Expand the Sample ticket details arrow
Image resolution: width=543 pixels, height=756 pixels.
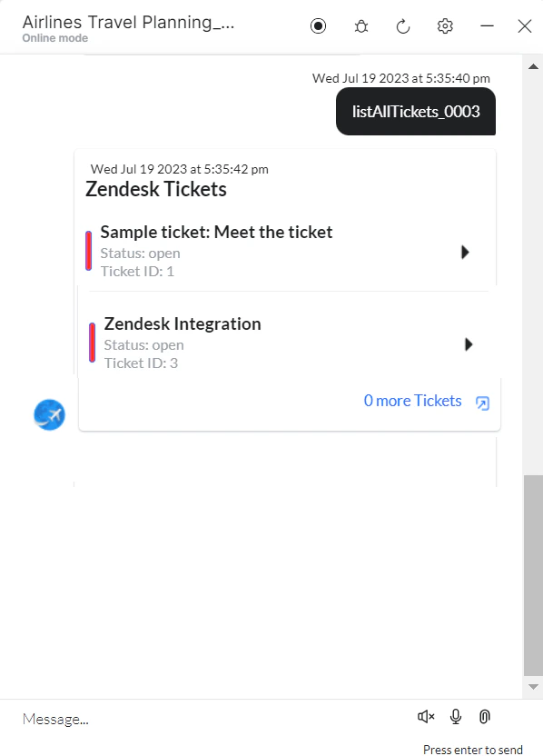465,252
